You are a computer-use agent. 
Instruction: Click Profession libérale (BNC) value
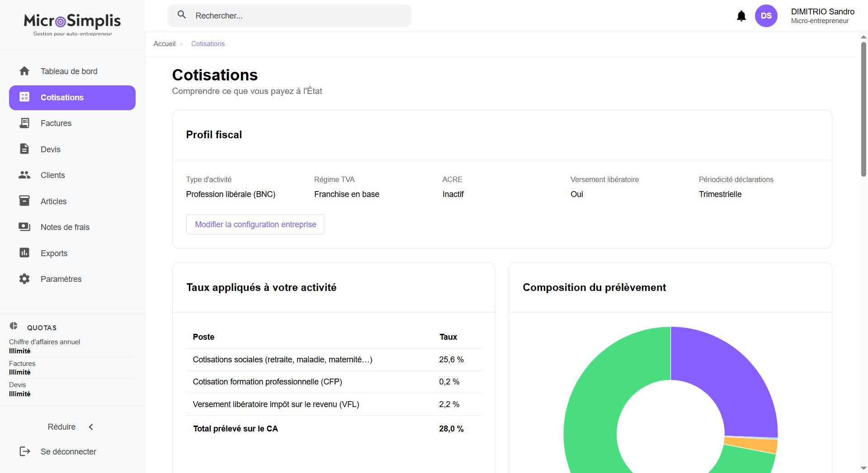tap(231, 194)
